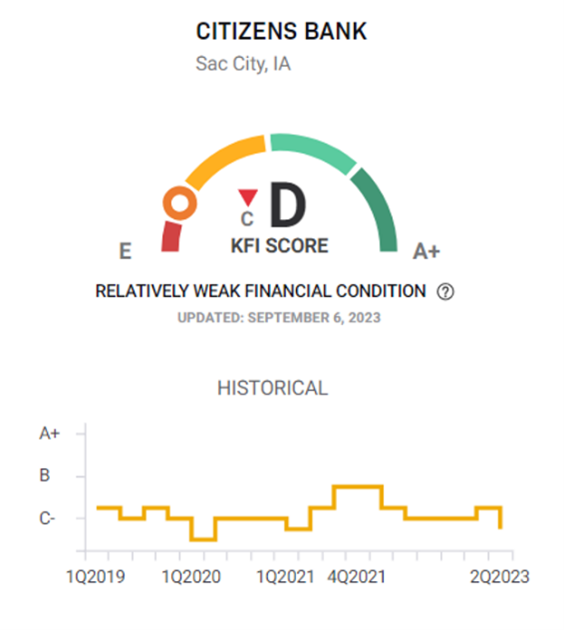Click the orange circle gauge marker
This screenshot has width=564, height=630.
[x=180, y=203]
